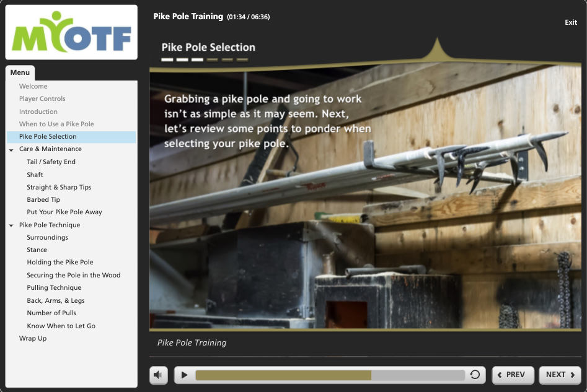
Task: Click the Pike Pole Training caption below slide
Action: [192, 342]
